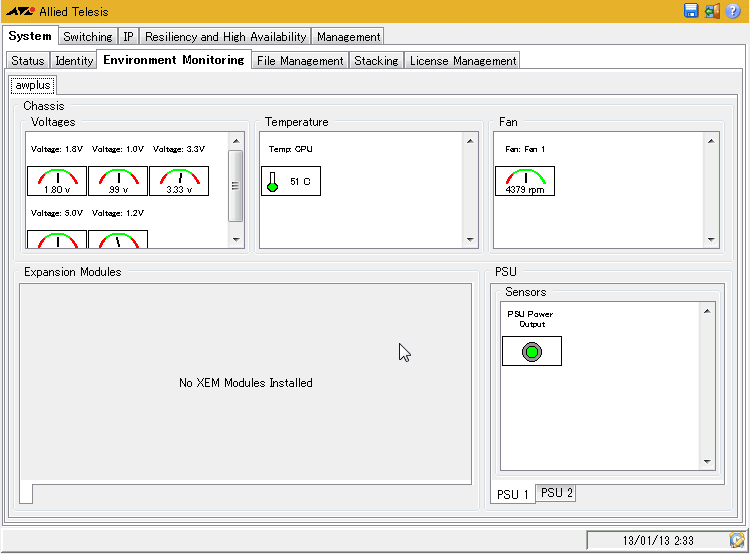Select the awplus device tab
This screenshot has width=750, height=555.
click(33, 85)
